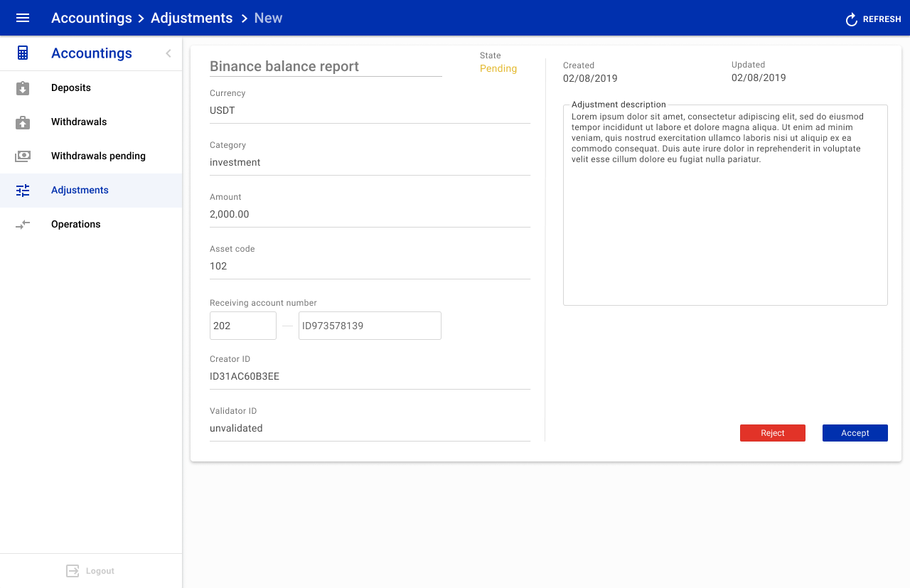The width and height of the screenshot is (910, 588).
Task: Click the Logout text
Action: (x=100, y=571)
